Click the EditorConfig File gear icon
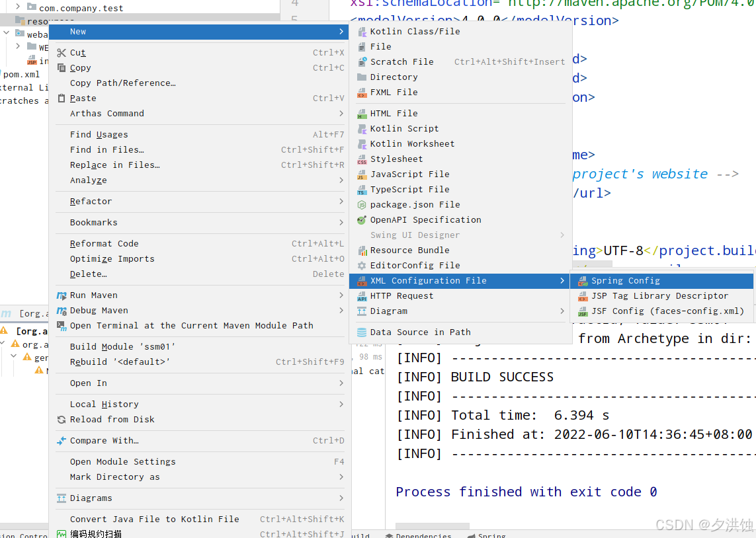756x538 pixels. (362, 266)
